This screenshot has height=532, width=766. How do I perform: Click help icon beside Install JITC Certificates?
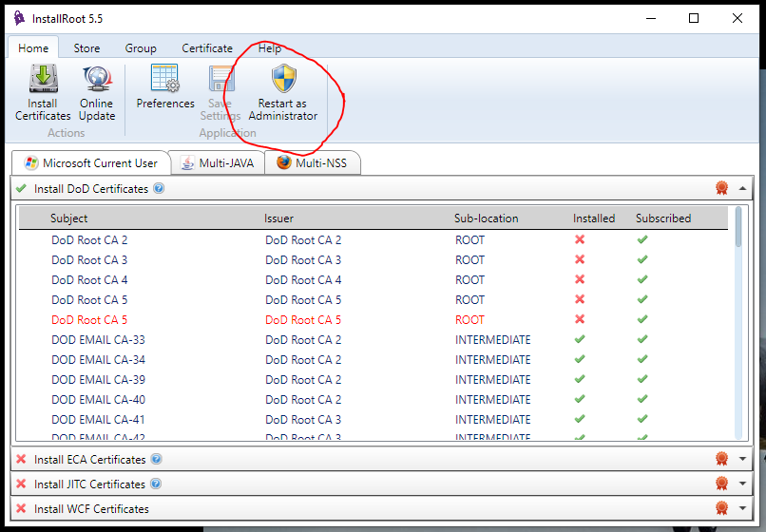(156, 484)
